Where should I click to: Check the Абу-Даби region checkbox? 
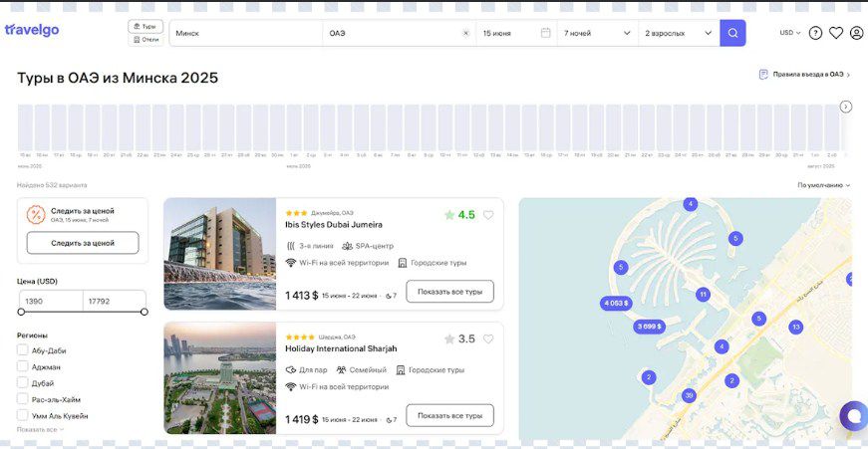pos(23,350)
